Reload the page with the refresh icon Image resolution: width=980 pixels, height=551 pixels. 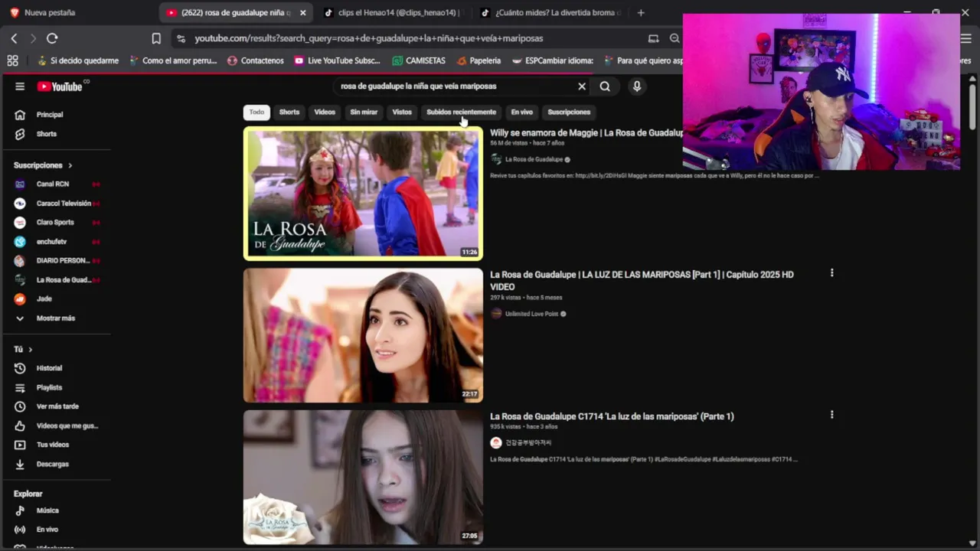tap(52, 38)
